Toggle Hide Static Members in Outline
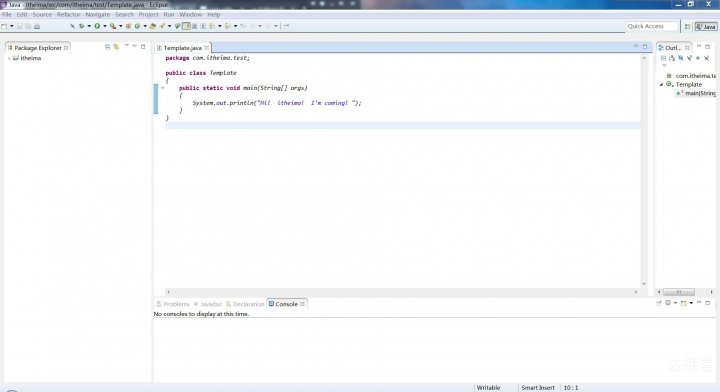This screenshot has height=392, width=720. pyautogui.click(x=689, y=58)
